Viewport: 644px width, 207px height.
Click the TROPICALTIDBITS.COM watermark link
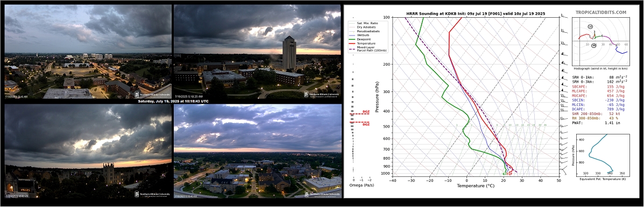(600, 13)
